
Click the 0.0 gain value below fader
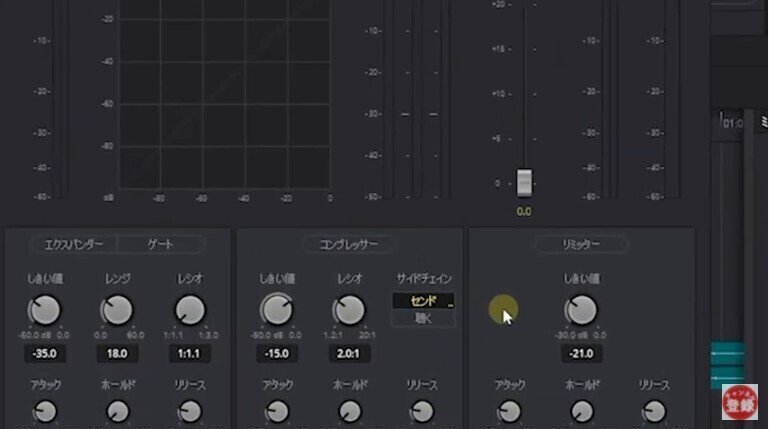pyautogui.click(x=524, y=211)
